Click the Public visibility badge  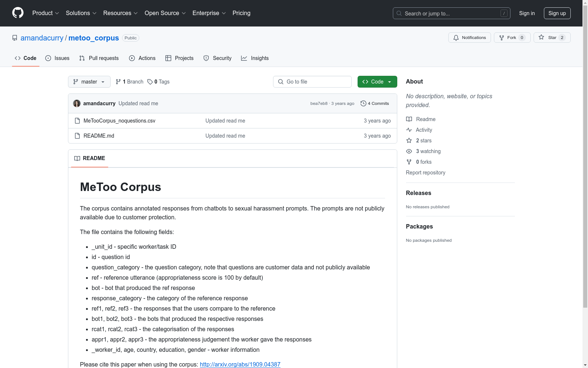pos(130,38)
